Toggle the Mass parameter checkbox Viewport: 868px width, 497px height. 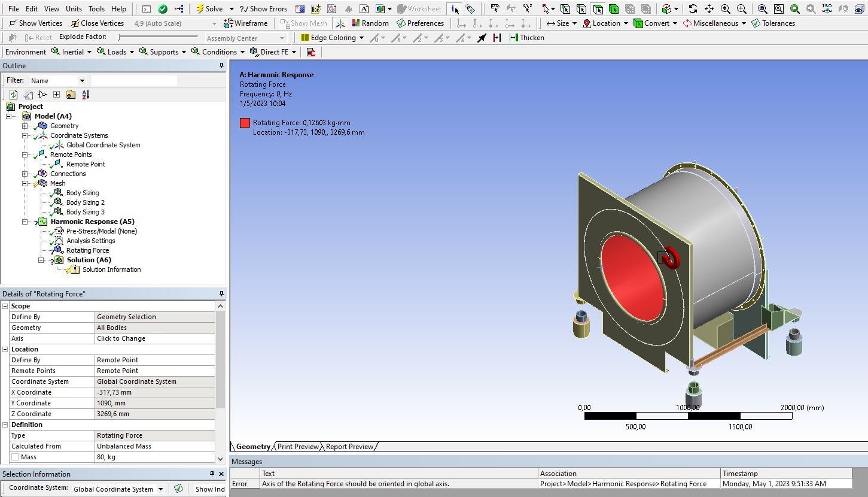(14, 457)
